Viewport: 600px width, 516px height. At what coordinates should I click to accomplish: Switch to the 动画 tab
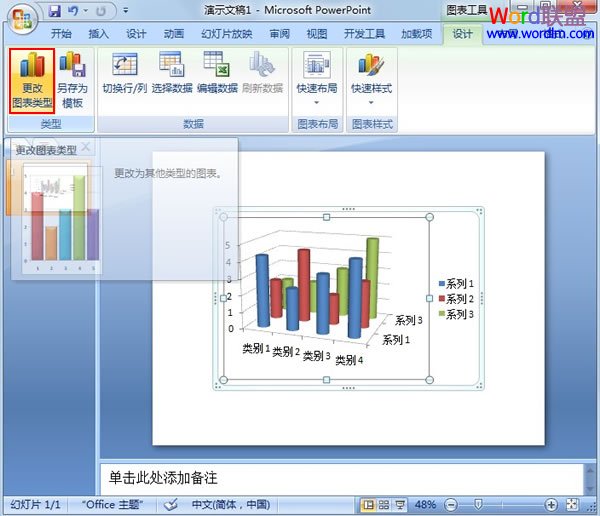click(174, 34)
